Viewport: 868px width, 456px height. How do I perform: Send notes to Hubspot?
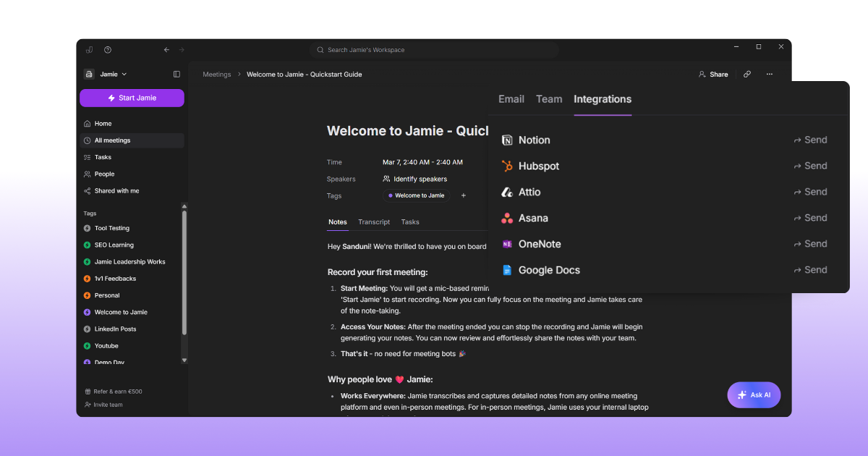[810, 166]
